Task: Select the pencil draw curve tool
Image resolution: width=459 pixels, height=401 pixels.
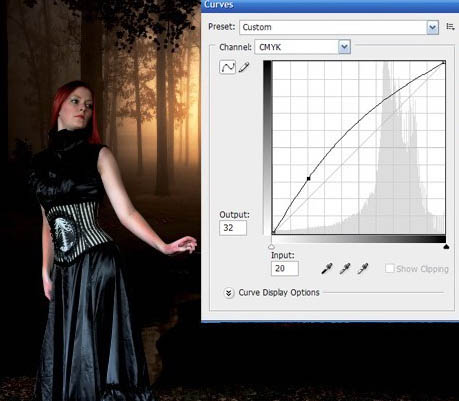Action: [x=244, y=67]
